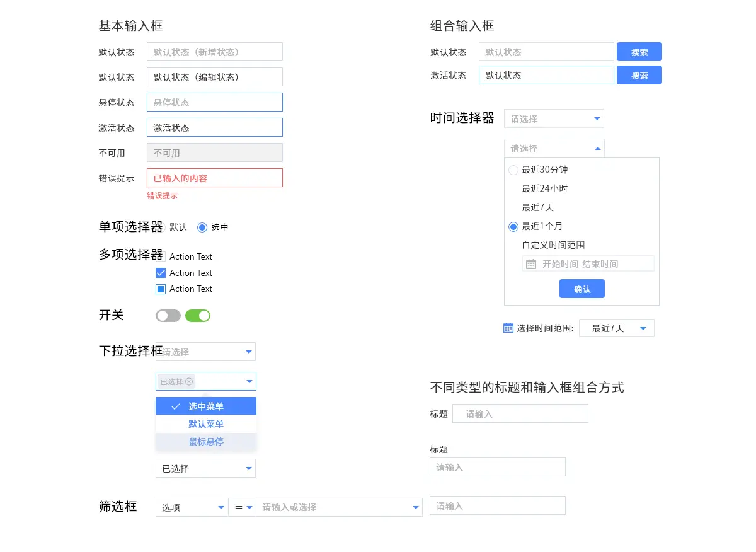This screenshot has height=552, width=756.
Task: Click the 组合输入框 heading
Action: [462, 26]
